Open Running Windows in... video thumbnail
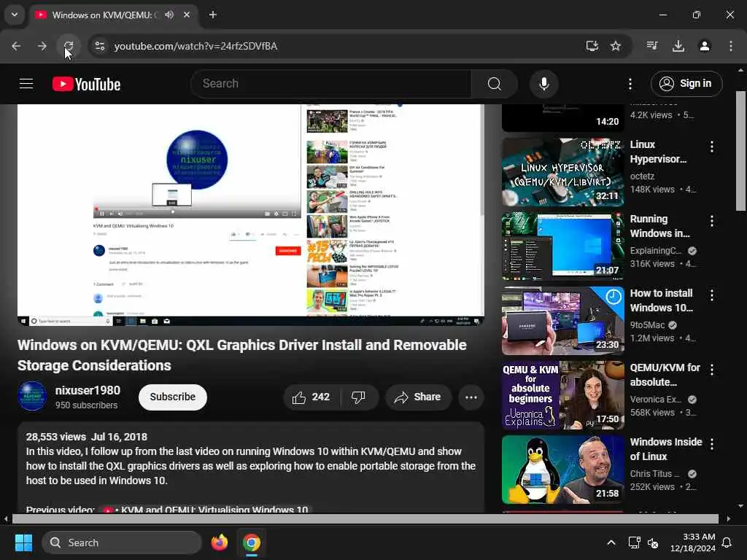Viewport: 747px width, 560px height. tap(562, 246)
